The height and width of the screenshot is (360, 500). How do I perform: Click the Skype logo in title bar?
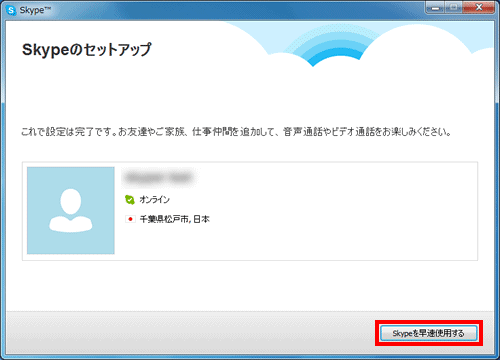(x=11, y=10)
